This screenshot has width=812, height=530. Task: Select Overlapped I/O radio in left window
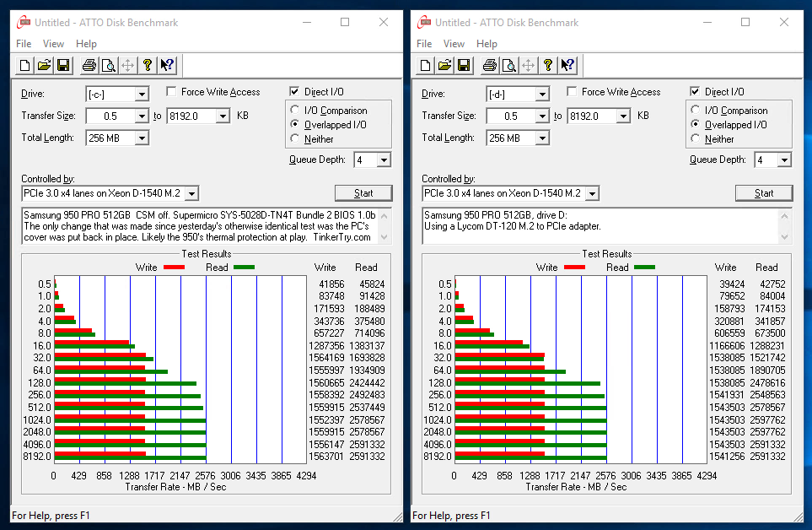(294, 124)
